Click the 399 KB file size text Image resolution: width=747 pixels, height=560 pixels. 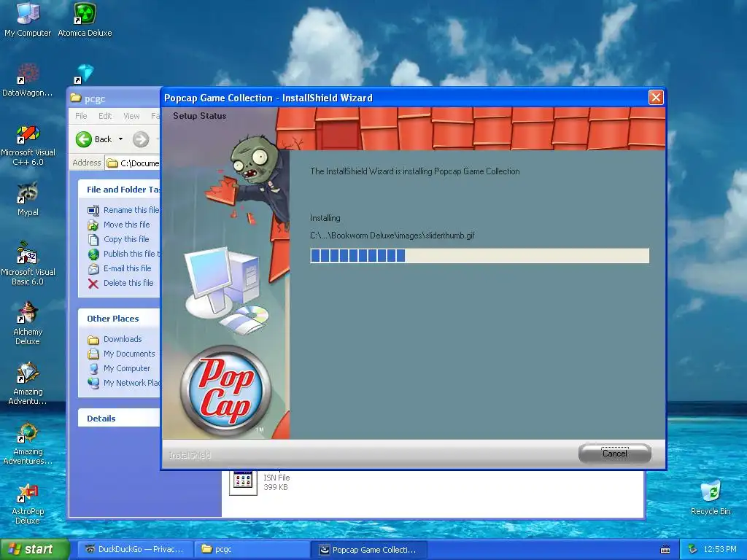click(275, 487)
